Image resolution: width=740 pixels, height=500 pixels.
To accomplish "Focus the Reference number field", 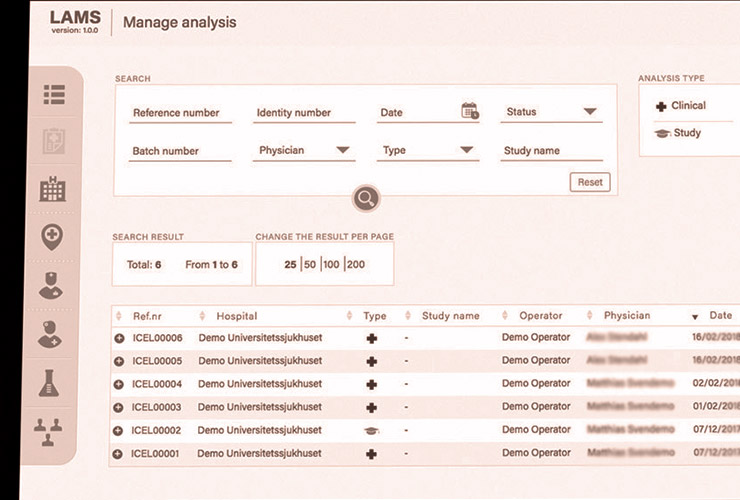I will tap(180, 113).
